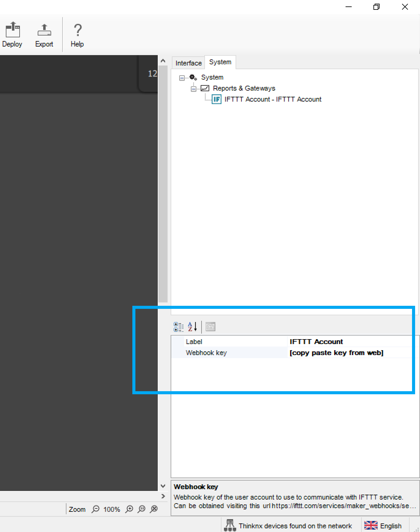
Task: Click the Thinknx network devices icon
Action: [x=230, y=525]
